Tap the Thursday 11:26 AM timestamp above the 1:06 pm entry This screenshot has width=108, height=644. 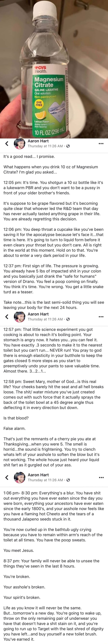45,480
